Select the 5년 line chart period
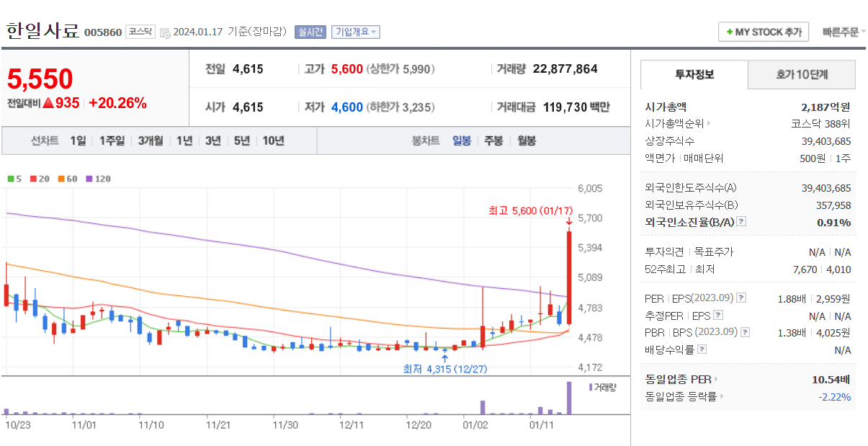Viewport: 868px width, 446px height. pyautogui.click(x=241, y=141)
